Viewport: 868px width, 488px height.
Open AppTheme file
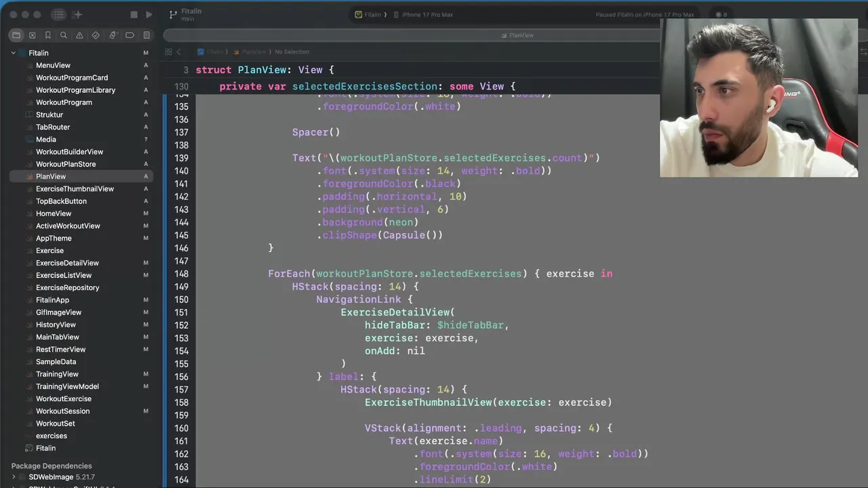[54, 238]
